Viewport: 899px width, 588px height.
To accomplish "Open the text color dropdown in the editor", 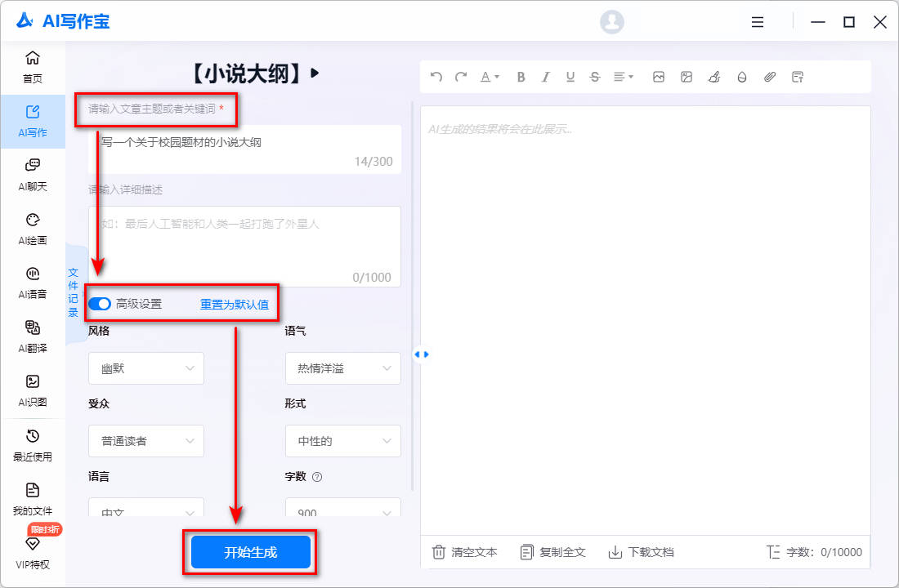I will pos(489,77).
